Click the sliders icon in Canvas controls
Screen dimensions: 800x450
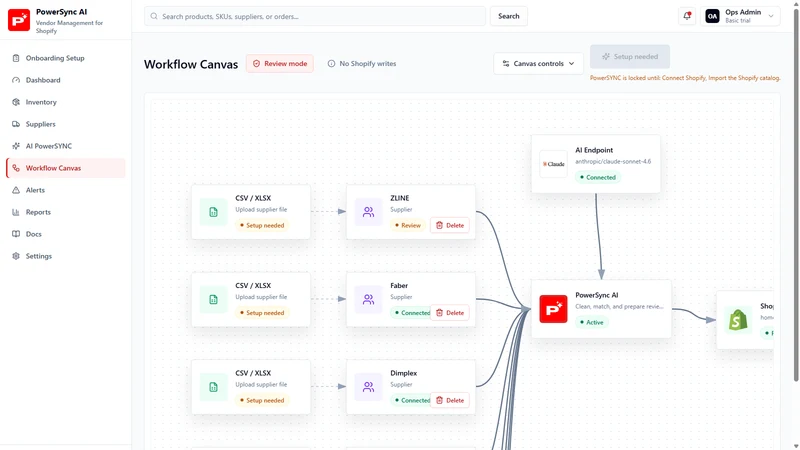[x=506, y=64]
